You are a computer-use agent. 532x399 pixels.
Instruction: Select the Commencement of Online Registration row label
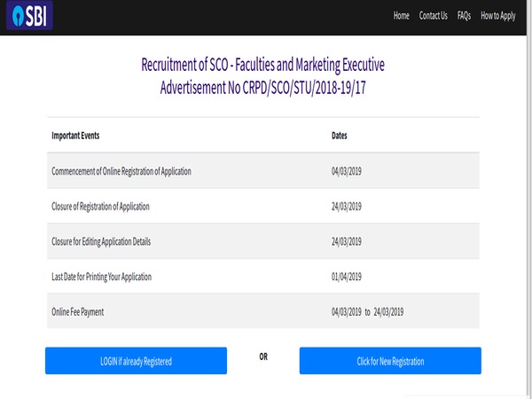[x=121, y=170]
